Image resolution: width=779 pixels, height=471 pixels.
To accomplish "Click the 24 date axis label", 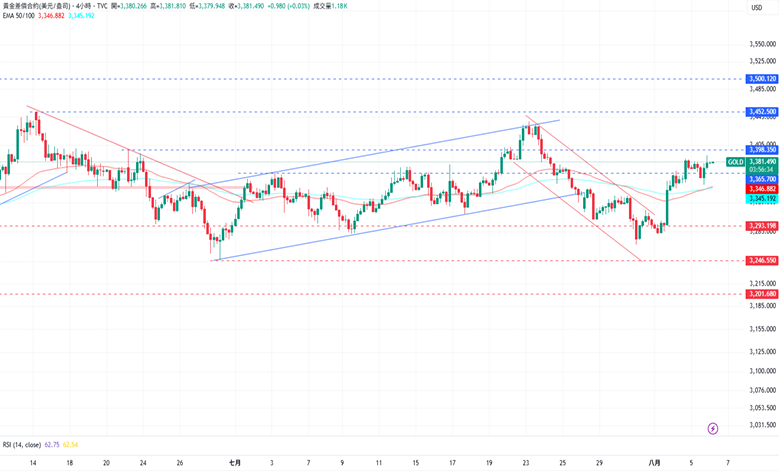I will click(x=143, y=463).
